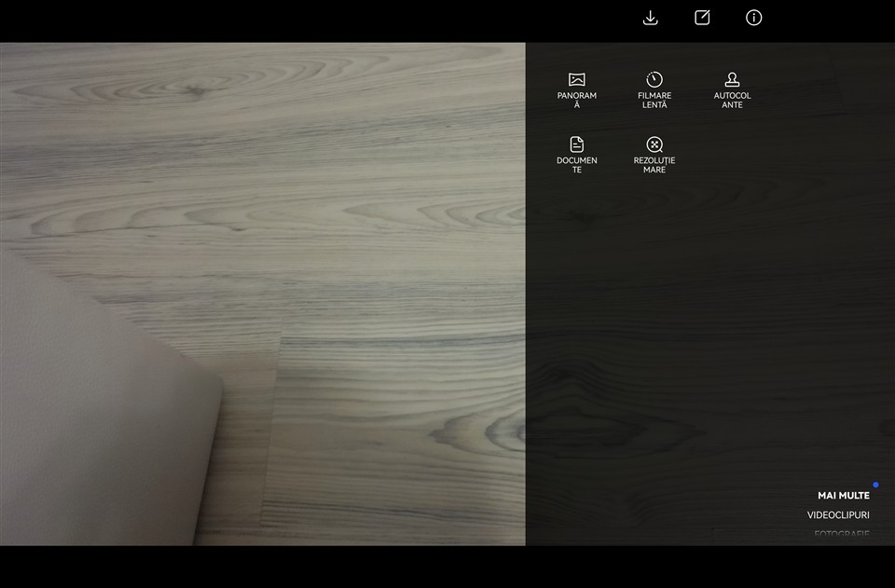Select the Panoramă mode icon
The image size is (895, 588).
coord(577,79)
